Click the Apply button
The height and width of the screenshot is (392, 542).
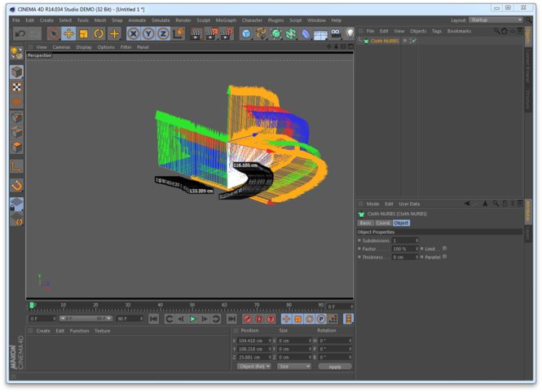click(x=335, y=367)
